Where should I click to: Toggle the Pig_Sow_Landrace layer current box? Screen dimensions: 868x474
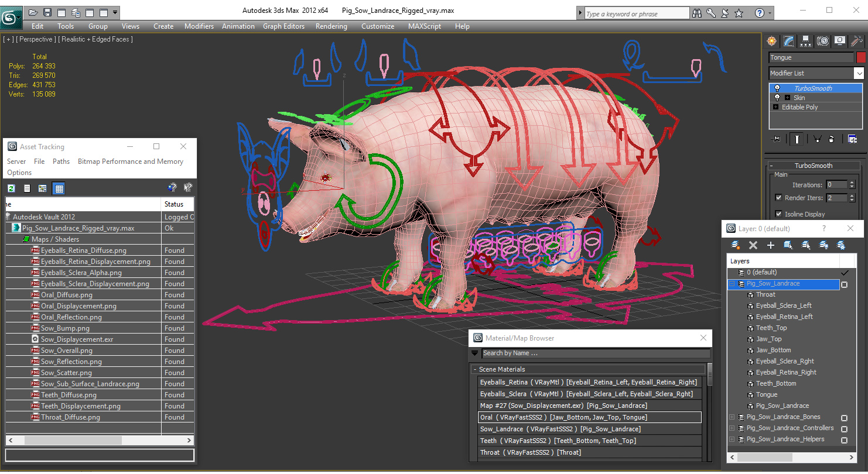point(844,284)
